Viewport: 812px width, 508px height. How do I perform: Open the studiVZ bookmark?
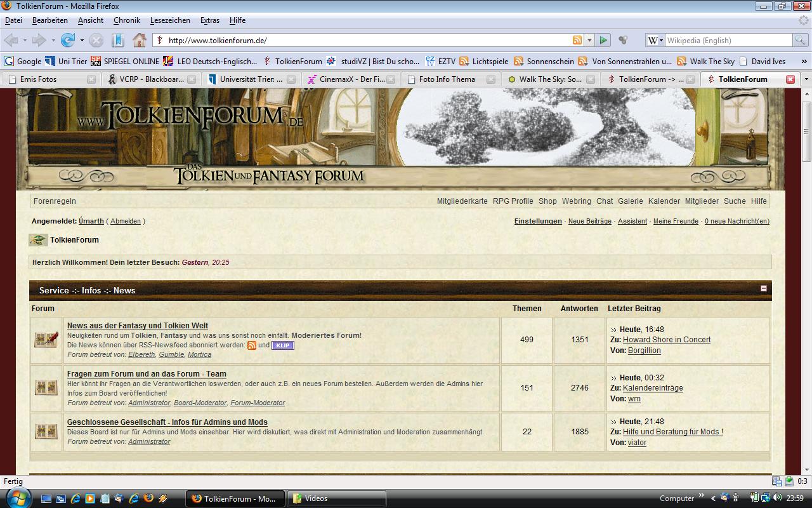pos(374,62)
